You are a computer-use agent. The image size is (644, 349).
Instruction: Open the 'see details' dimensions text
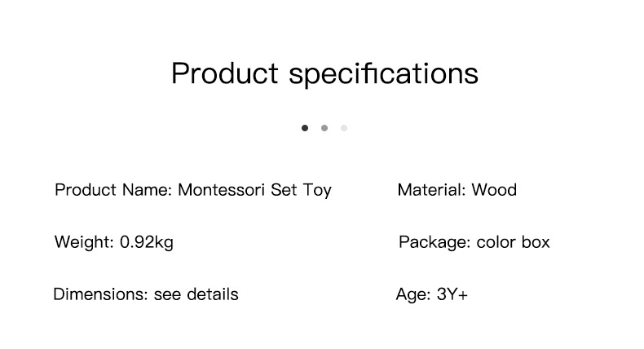[196, 294]
